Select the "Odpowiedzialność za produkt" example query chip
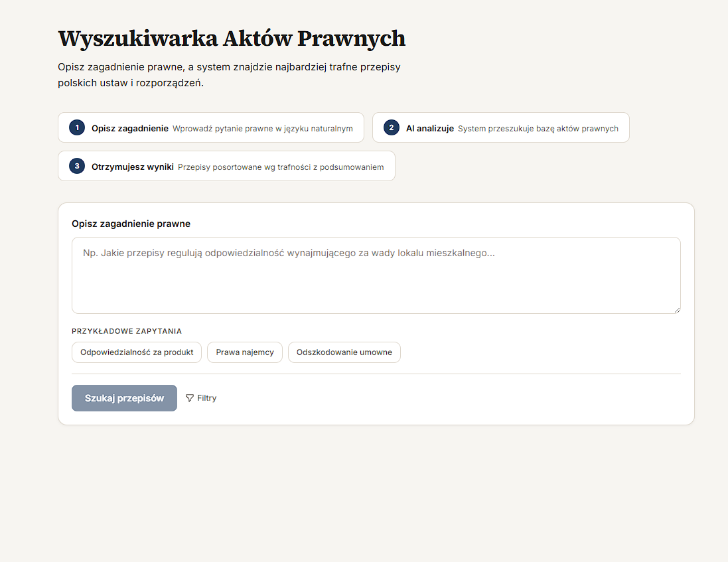Screen dimensions: 728x562 [136, 352]
